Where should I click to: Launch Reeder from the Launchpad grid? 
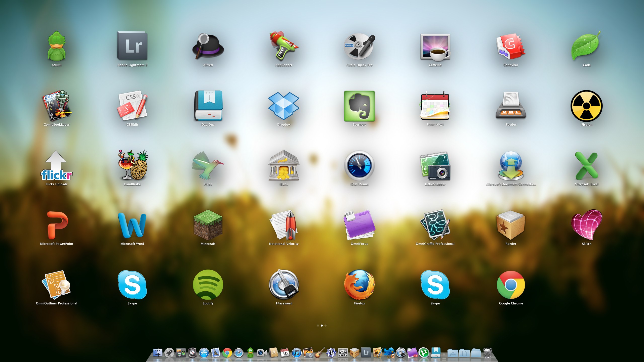pos(511,225)
